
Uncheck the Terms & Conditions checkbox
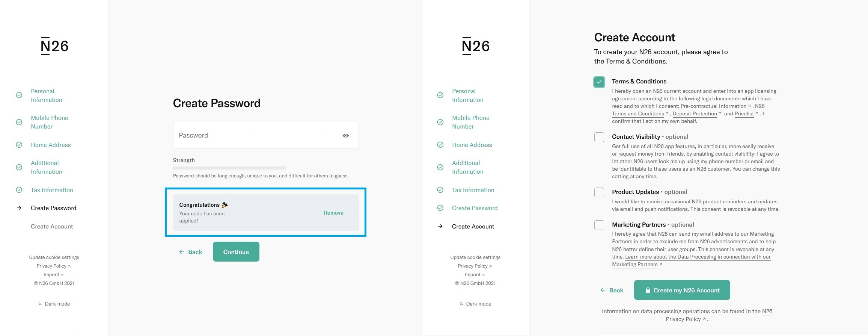pyautogui.click(x=599, y=82)
